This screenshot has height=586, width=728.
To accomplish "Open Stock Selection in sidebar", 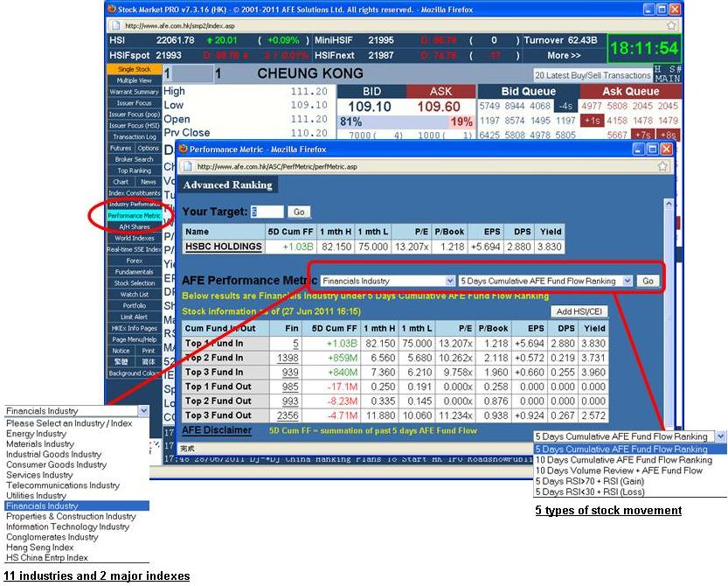I will coord(135,283).
